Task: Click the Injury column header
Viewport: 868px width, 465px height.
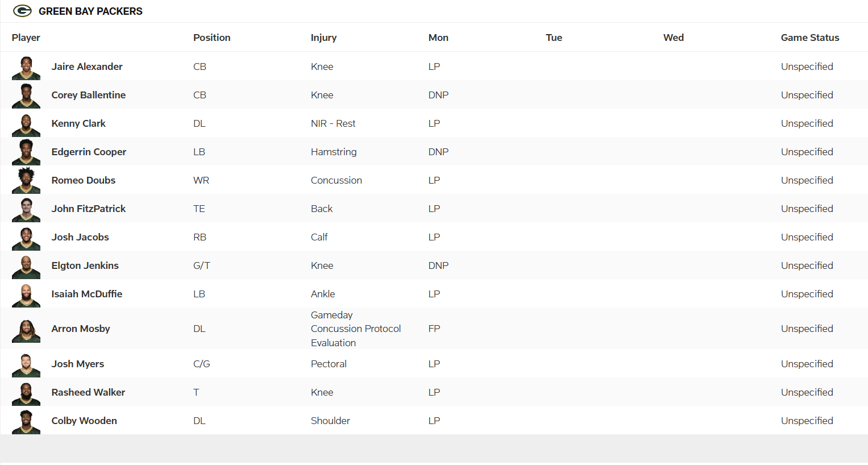Action: pos(323,38)
